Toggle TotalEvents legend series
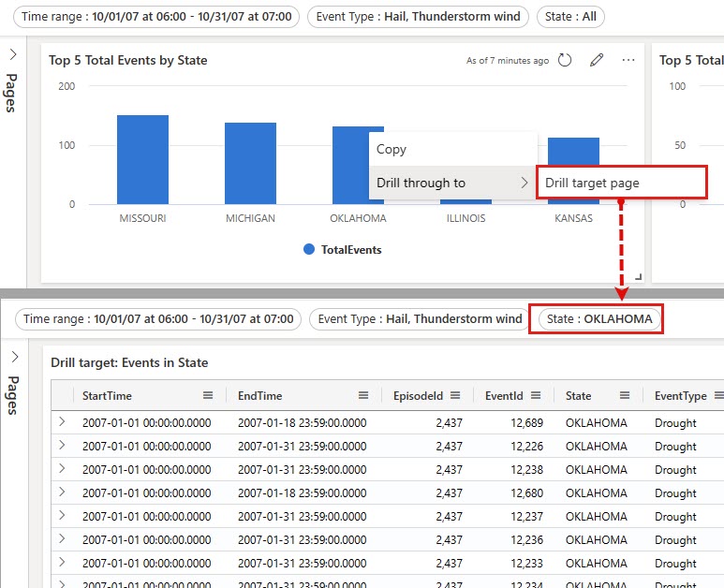The height and width of the screenshot is (588, 724). [x=343, y=250]
